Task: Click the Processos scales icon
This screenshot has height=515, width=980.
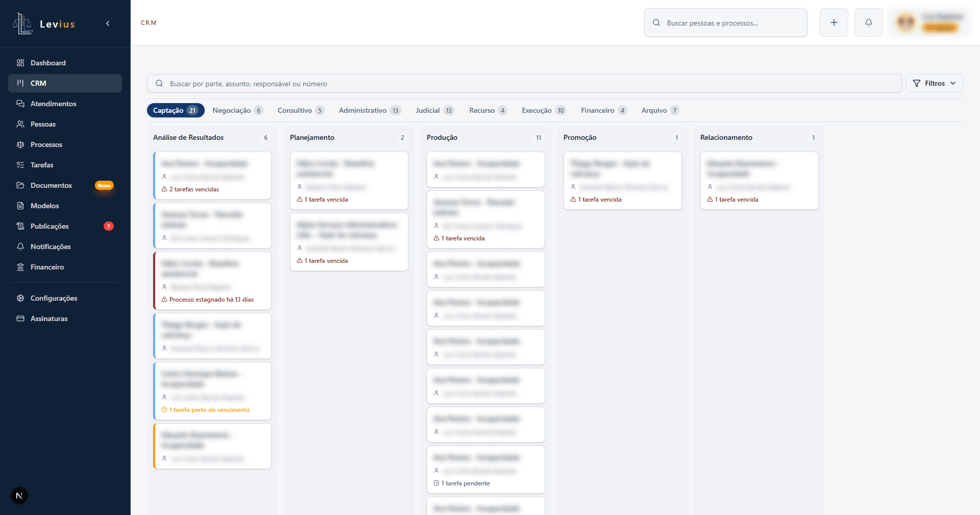Action: tap(20, 144)
